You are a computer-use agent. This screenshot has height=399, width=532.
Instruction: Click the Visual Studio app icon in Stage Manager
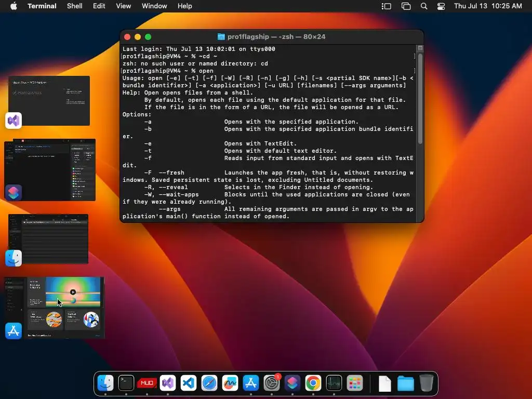click(14, 121)
